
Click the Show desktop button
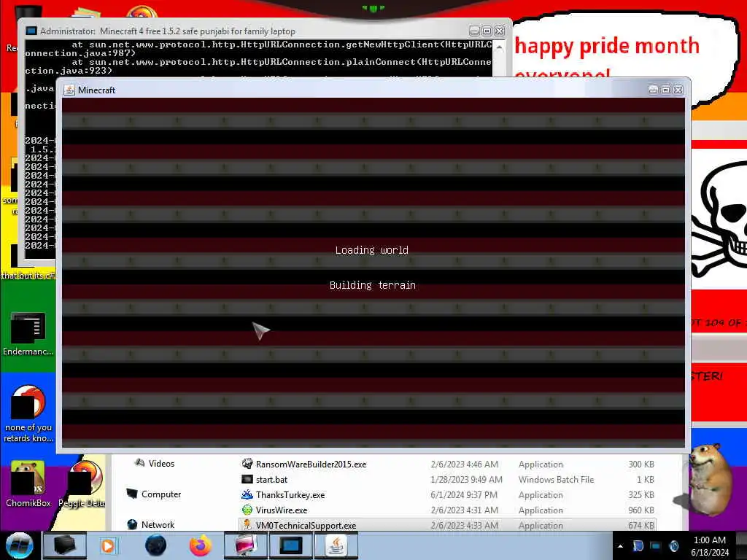click(741, 545)
